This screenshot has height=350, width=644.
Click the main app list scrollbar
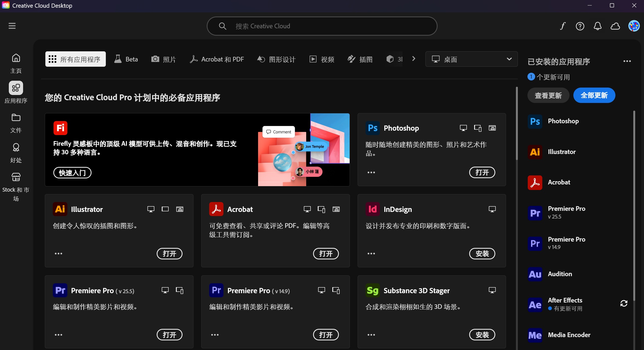517,124
